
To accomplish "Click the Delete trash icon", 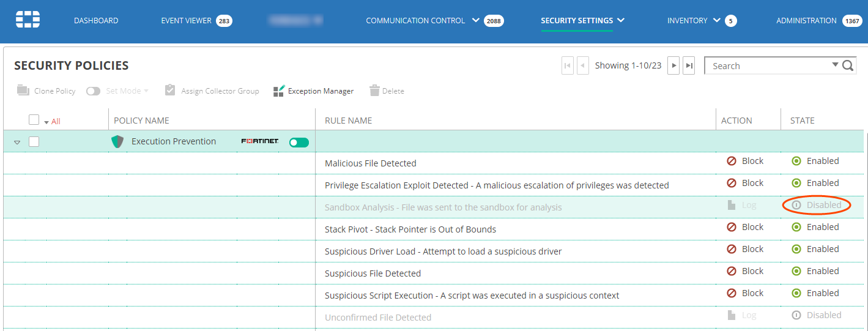I will tap(375, 91).
